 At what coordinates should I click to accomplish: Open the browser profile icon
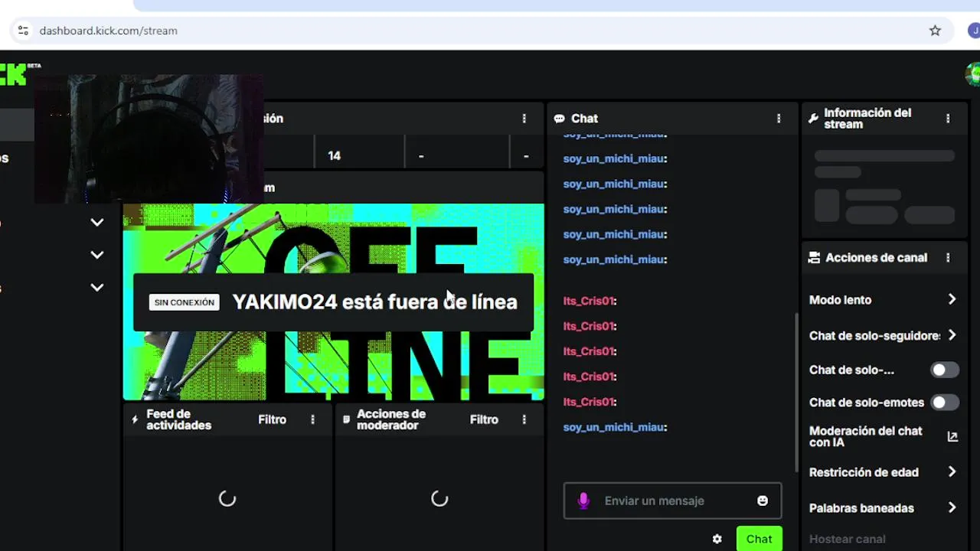coord(974,31)
